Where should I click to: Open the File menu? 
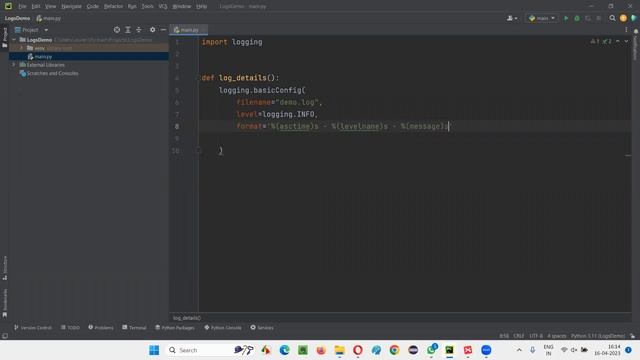(x=22, y=7)
